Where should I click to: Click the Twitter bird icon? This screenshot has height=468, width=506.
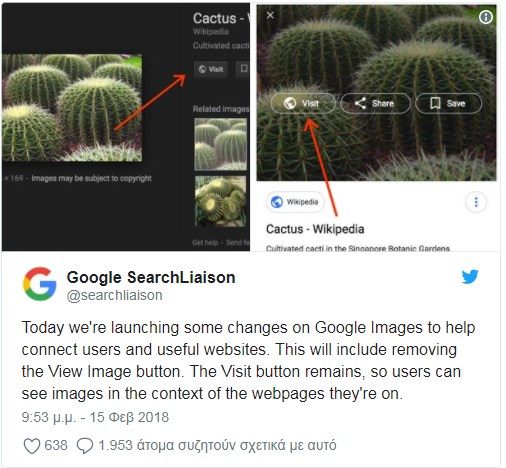[x=470, y=276]
